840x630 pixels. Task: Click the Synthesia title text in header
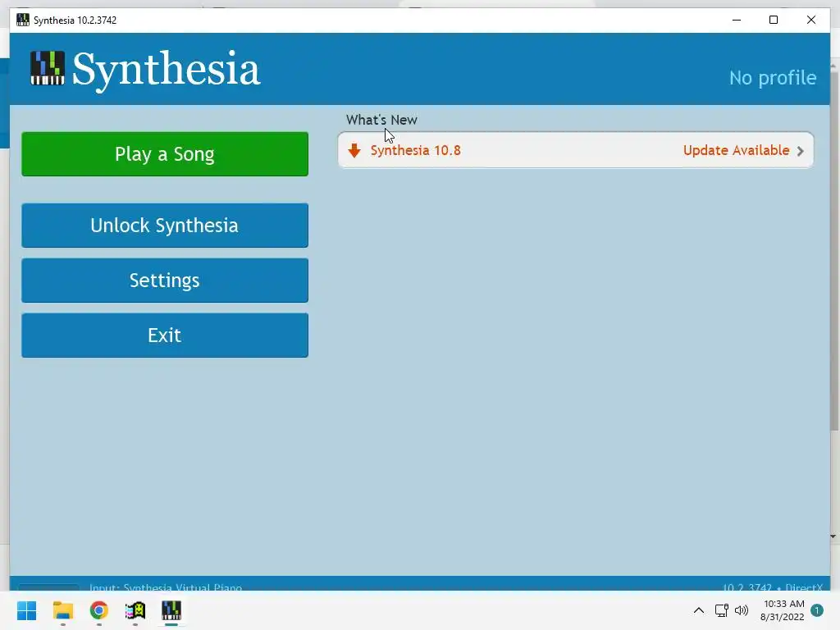166,70
